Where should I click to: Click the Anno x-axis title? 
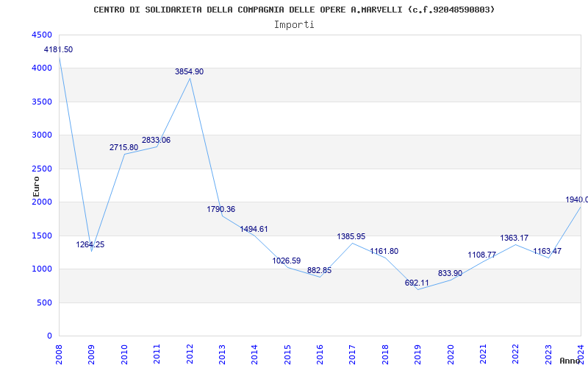[569, 361]
